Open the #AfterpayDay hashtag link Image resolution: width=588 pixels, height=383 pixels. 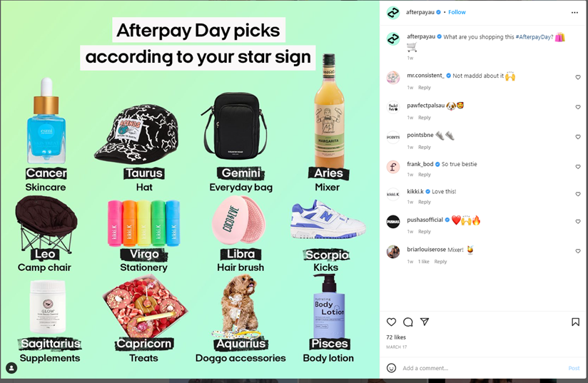[534, 36]
